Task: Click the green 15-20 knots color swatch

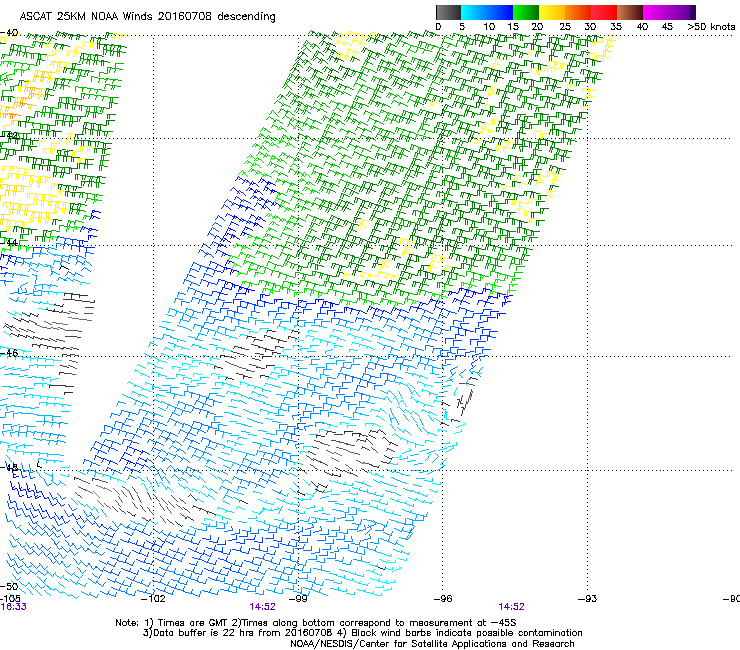Action: (x=526, y=12)
